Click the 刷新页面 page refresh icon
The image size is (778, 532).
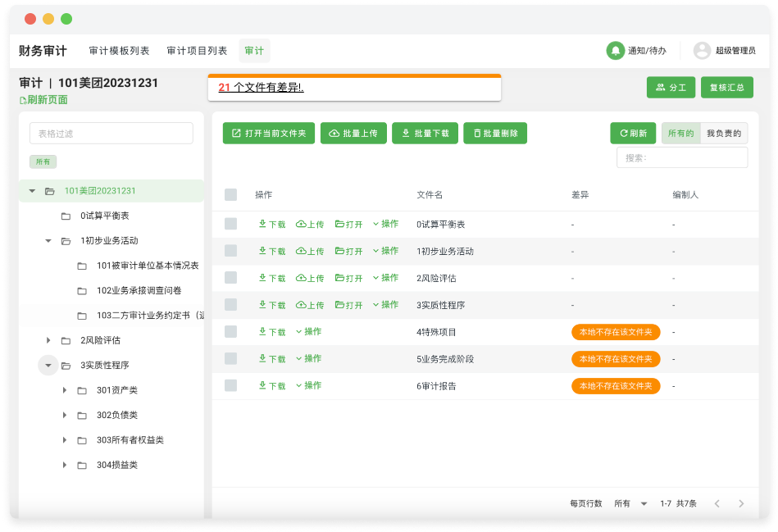pyautogui.click(x=20, y=99)
